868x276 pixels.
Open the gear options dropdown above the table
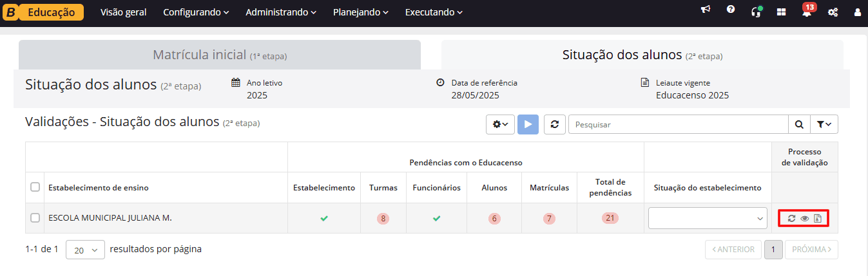click(500, 124)
